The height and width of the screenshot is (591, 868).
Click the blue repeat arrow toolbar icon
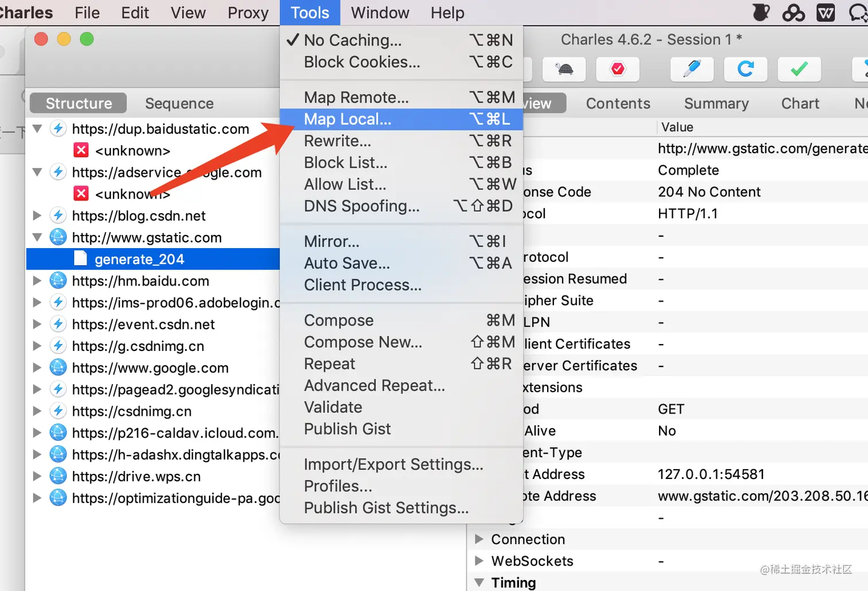(x=746, y=69)
